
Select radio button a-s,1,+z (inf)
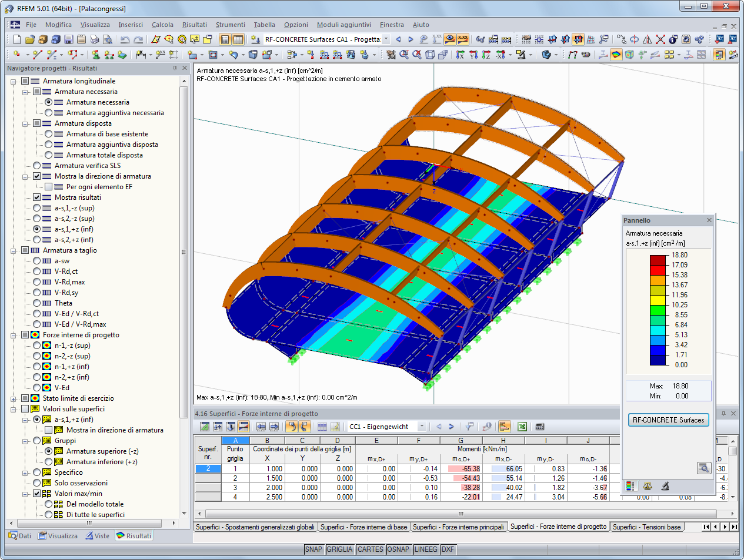36,229
